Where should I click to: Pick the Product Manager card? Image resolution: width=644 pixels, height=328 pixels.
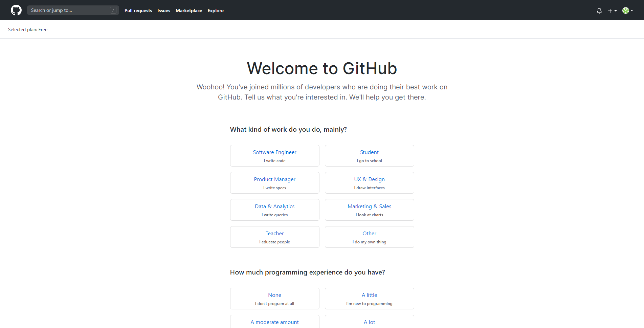click(x=275, y=183)
